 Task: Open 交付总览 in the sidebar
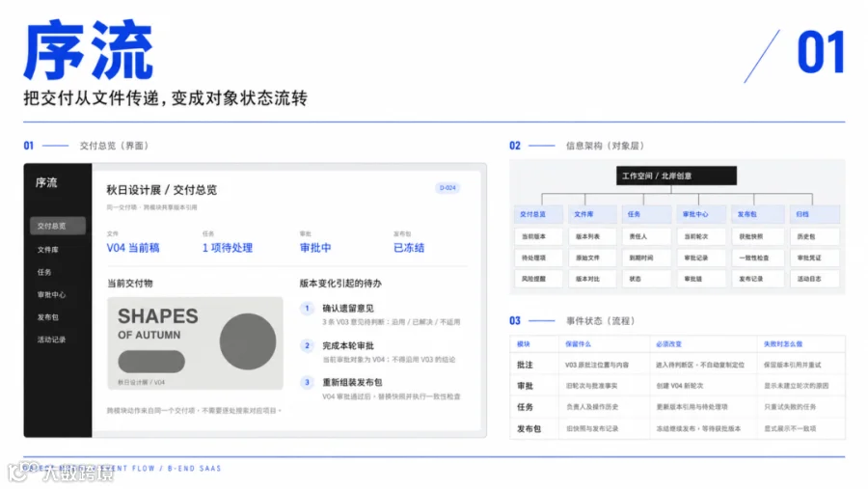click(58, 226)
